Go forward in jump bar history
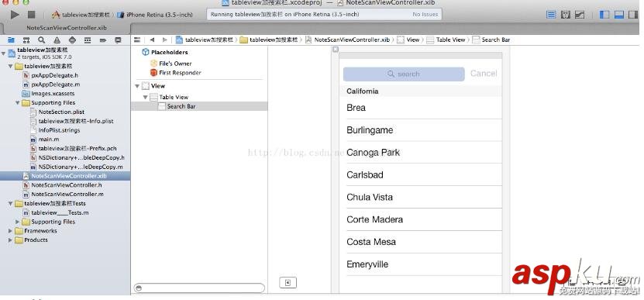The image size is (644, 300). [165, 40]
